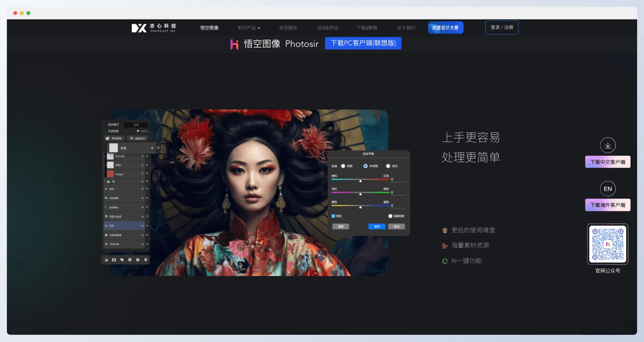This screenshot has height=342, width=644.
Task: Click the 下载PC客户端(联想版) button
Action: click(363, 43)
